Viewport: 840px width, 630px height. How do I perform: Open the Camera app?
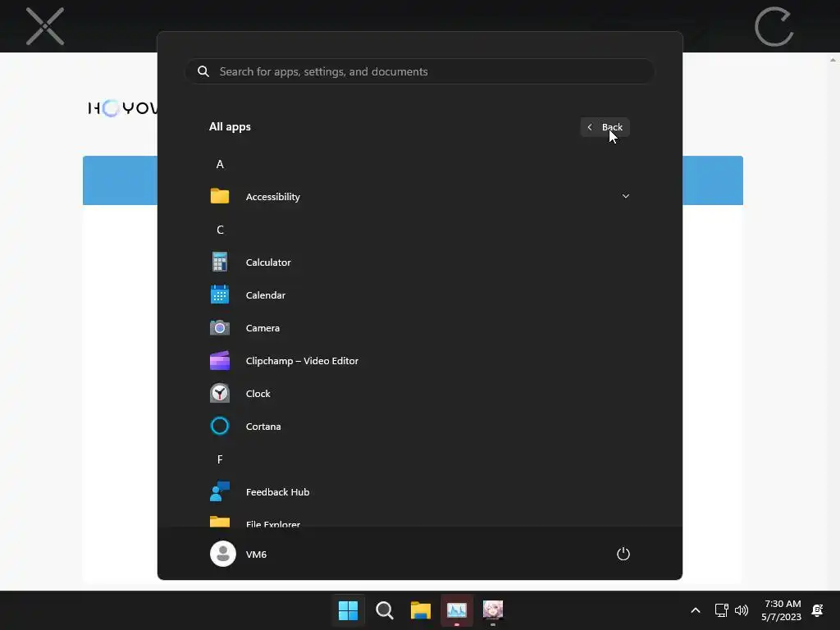point(419,328)
